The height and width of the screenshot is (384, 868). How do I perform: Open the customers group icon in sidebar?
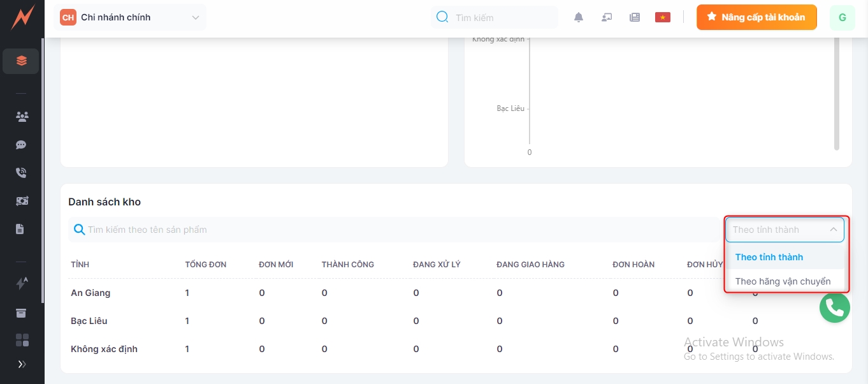coord(22,117)
